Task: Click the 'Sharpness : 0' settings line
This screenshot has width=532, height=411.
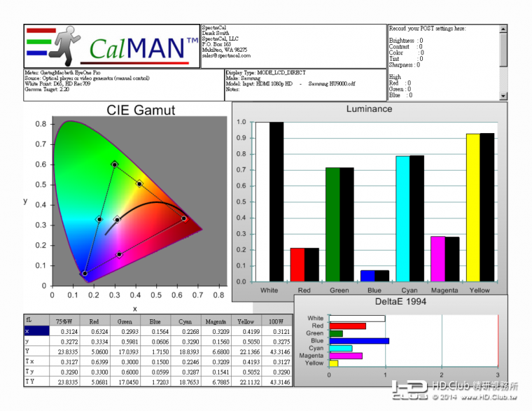Action: (x=405, y=65)
